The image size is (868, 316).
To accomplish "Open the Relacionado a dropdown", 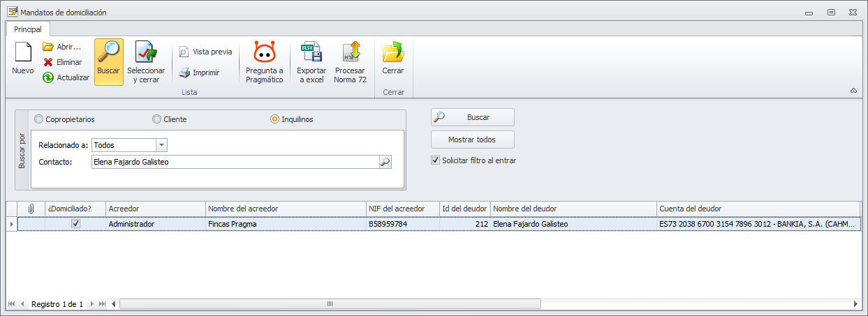I will 161,145.
